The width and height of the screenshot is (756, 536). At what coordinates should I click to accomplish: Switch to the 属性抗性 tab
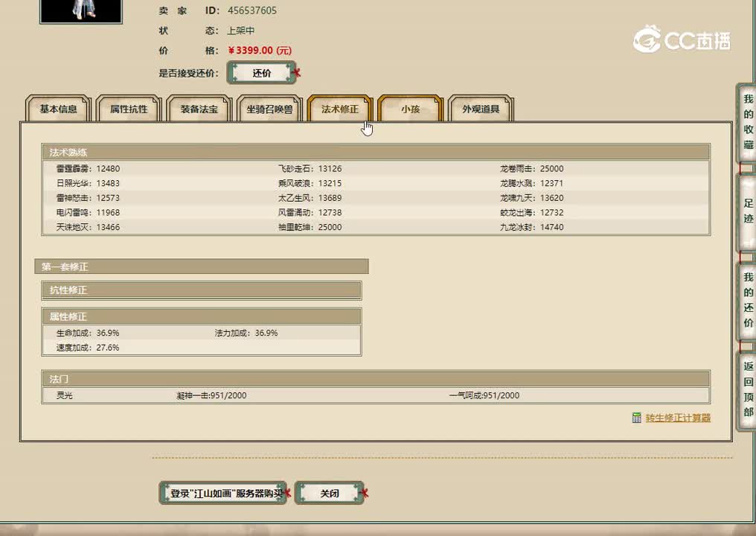point(128,109)
